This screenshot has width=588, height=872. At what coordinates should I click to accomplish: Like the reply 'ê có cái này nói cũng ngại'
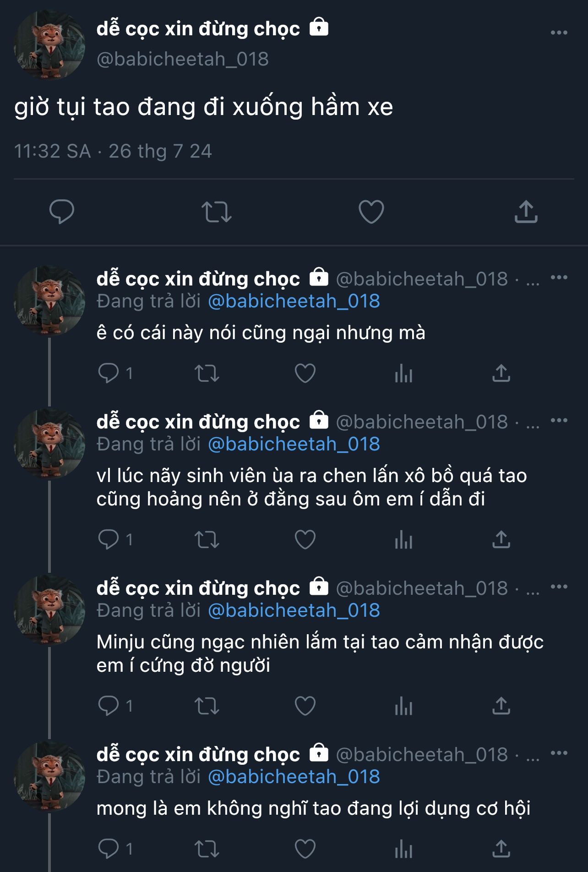tap(305, 373)
